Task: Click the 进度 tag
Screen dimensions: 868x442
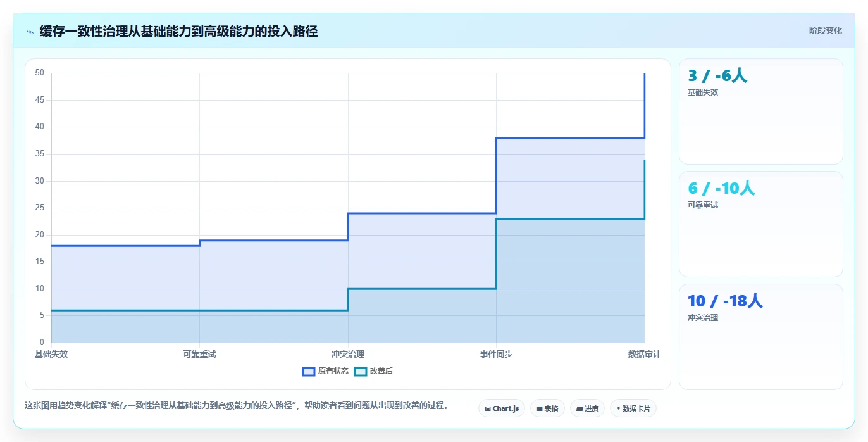Action: pyautogui.click(x=587, y=408)
